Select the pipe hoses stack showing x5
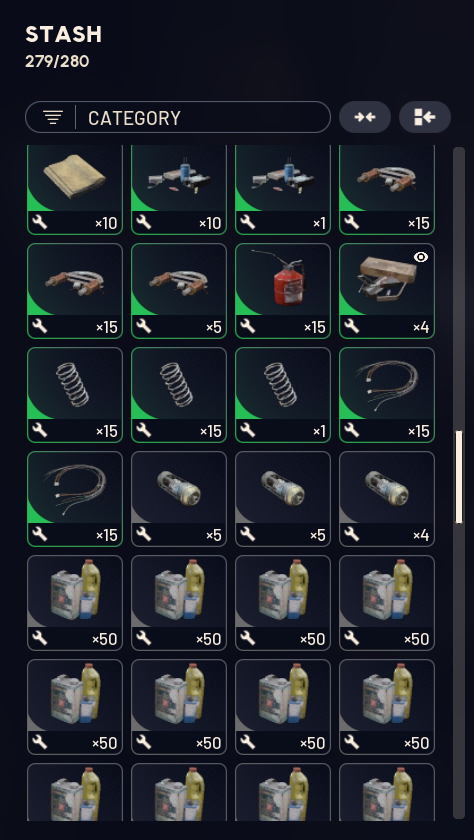Viewport: 474px width, 840px height. [x=179, y=291]
